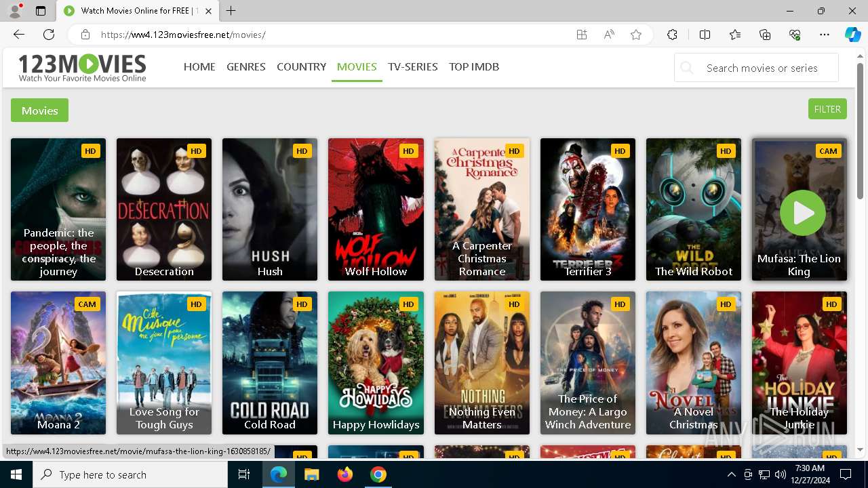The height and width of the screenshot is (488, 868).
Task: Open the Extensions puzzle icon
Action: point(672,35)
